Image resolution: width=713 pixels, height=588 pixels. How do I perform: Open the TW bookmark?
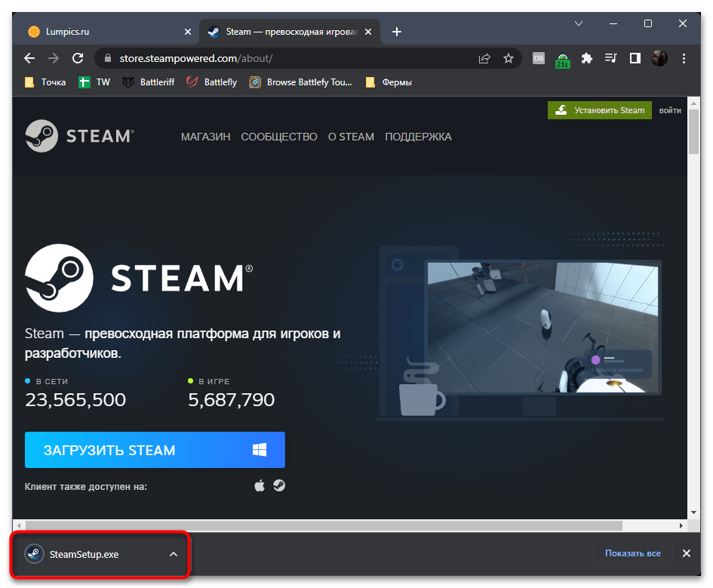point(94,82)
